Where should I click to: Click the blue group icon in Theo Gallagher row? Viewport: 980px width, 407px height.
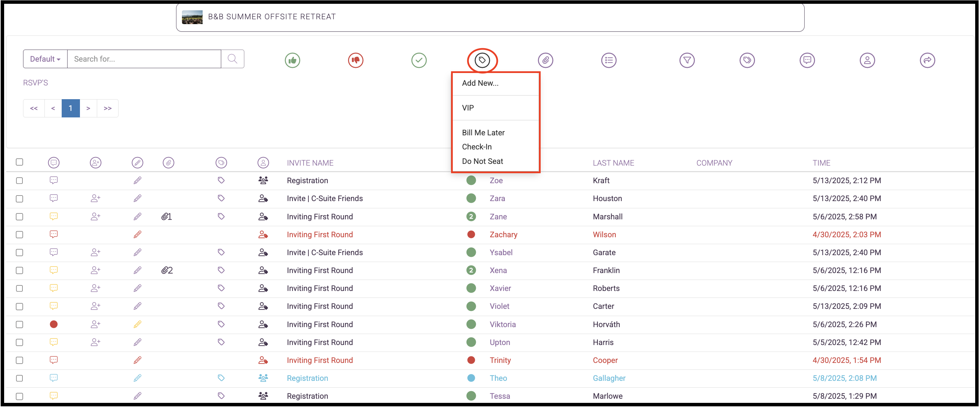pyautogui.click(x=263, y=378)
